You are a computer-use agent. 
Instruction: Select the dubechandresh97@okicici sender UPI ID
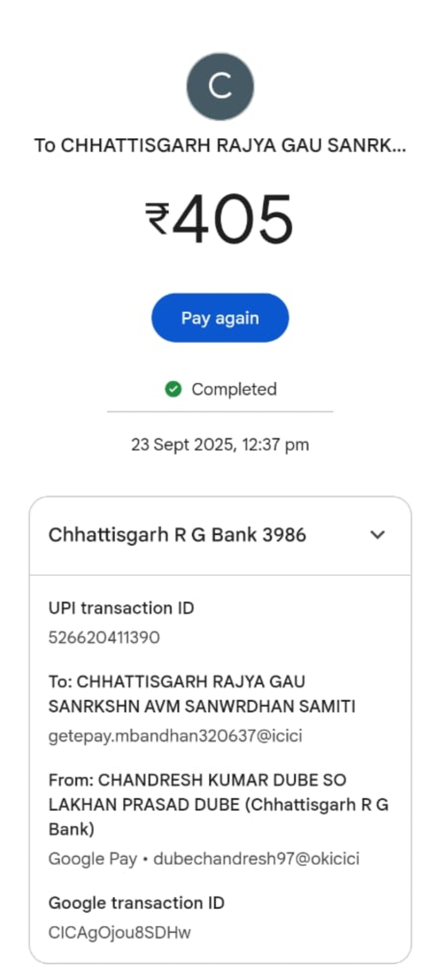point(257,858)
